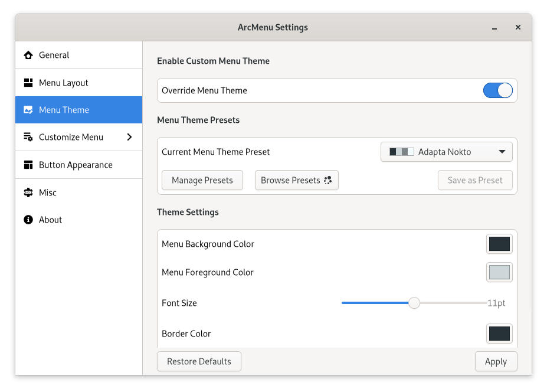
Task: Click the About info icon
Action: tap(28, 220)
